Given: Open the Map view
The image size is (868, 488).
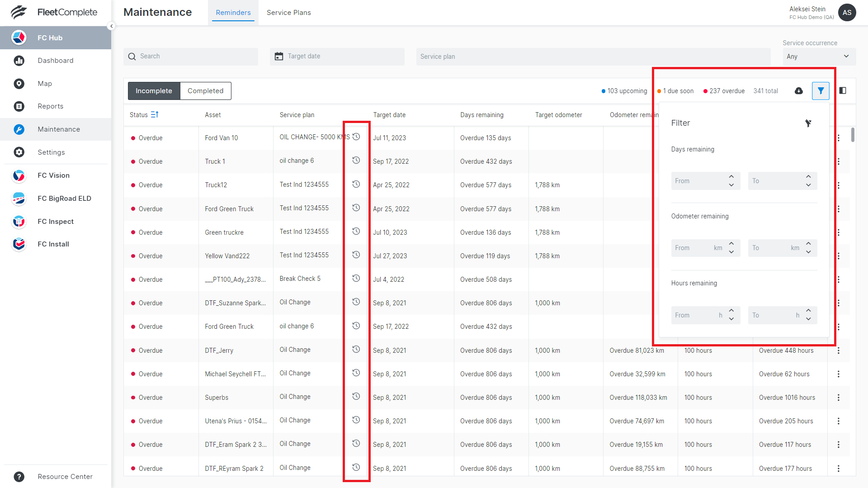Looking at the screenshot, I should tap(45, 84).
